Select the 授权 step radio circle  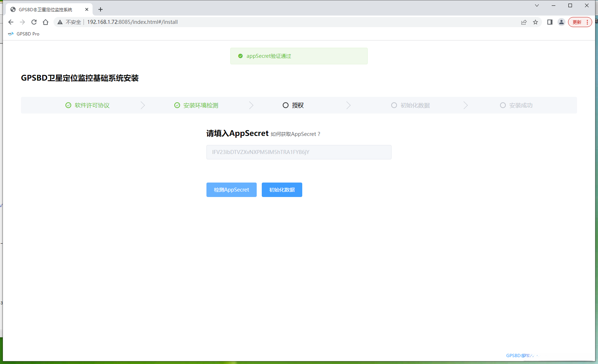tap(285, 105)
